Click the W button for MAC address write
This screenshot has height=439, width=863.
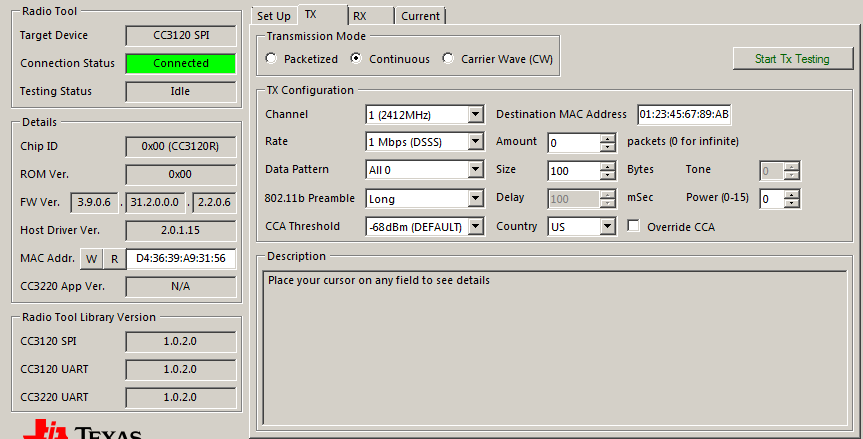tap(92, 259)
